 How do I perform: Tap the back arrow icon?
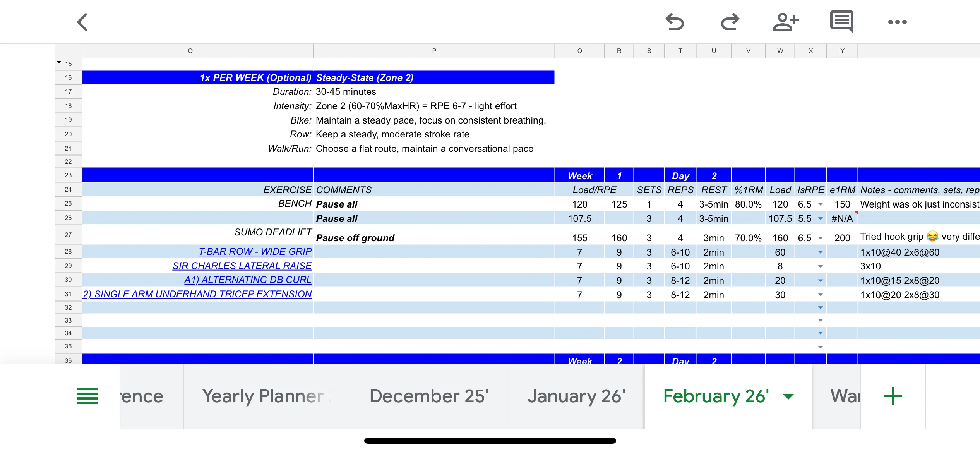coord(82,22)
